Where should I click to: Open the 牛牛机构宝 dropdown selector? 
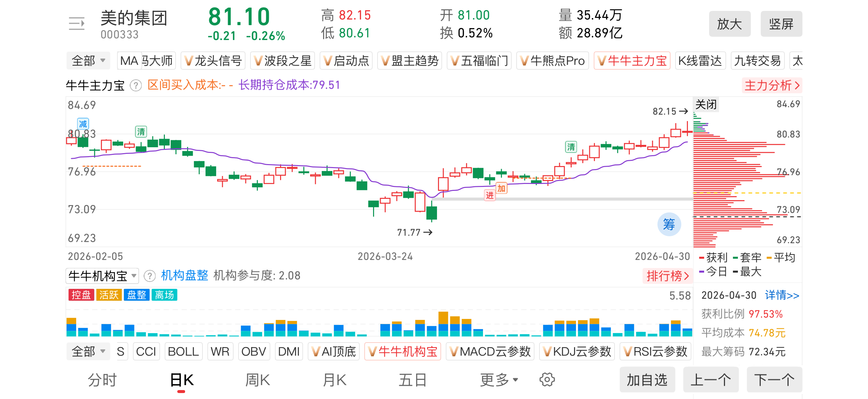[102, 276]
